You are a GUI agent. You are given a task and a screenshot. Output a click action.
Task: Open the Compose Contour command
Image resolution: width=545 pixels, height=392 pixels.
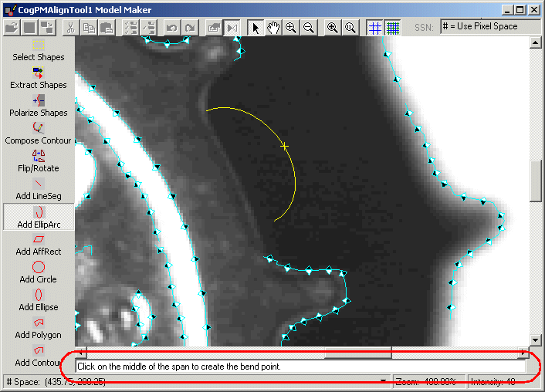[39, 133]
